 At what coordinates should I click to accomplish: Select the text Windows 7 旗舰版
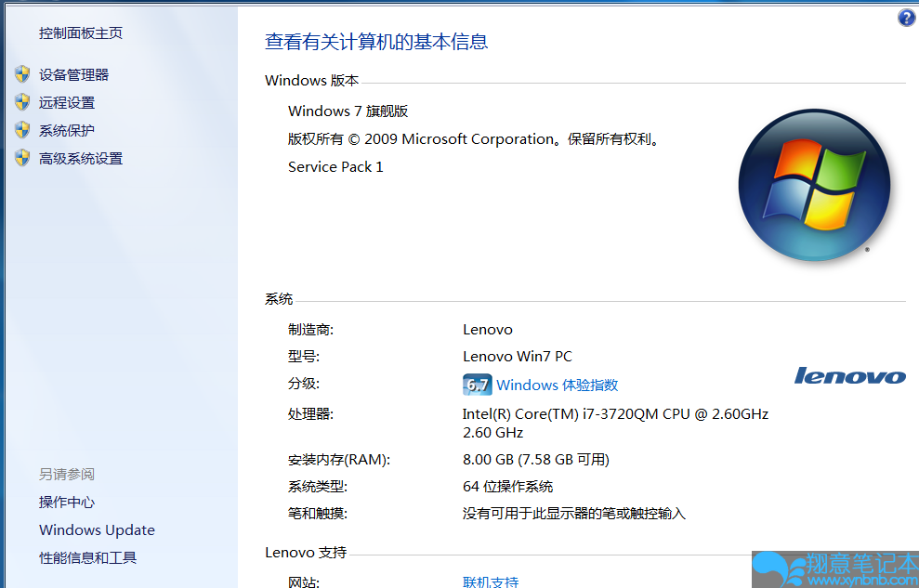[x=348, y=111]
